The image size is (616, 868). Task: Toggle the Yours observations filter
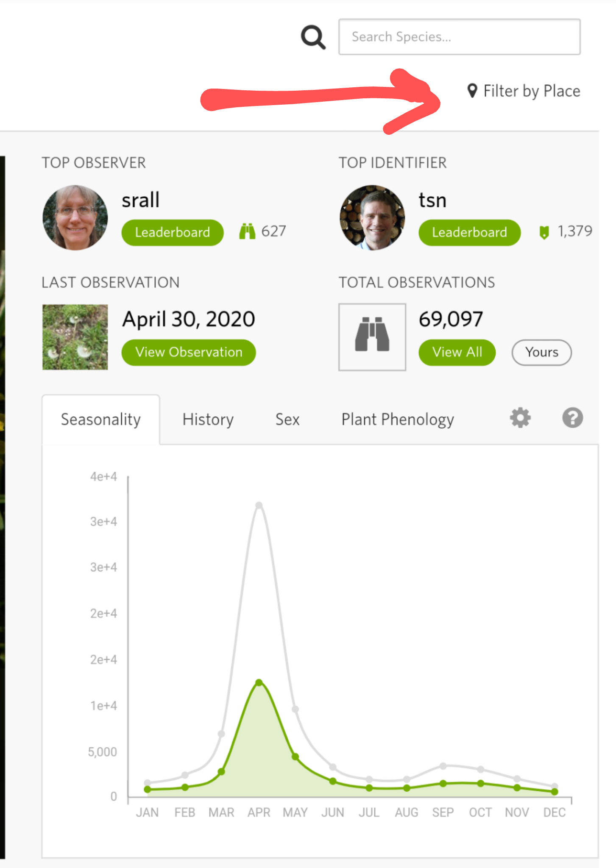[x=542, y=352]
